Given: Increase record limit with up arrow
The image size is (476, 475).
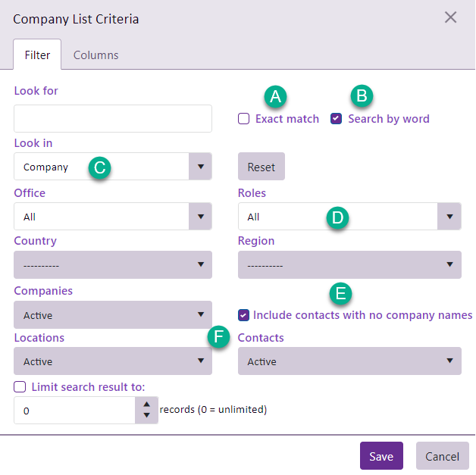Looking at the screenshot, I should pos(146,405).
